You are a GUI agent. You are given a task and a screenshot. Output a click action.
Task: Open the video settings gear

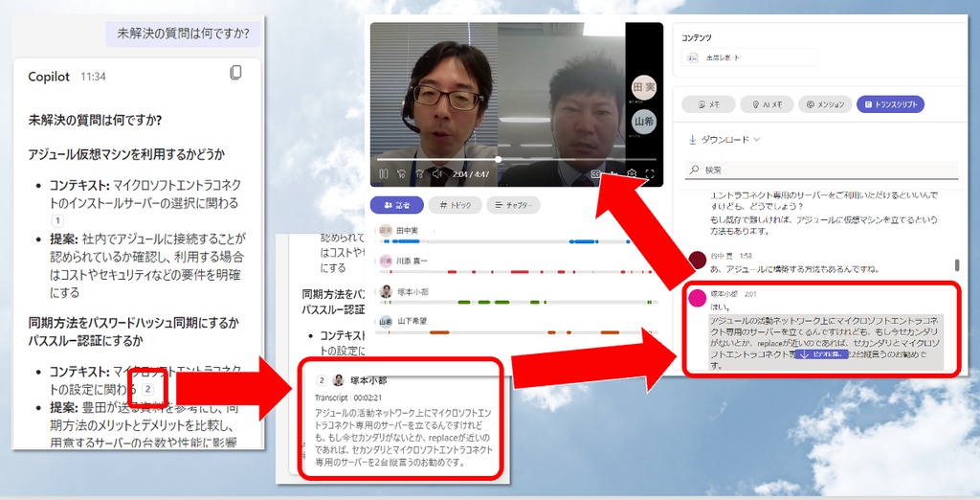click(632, 174)
